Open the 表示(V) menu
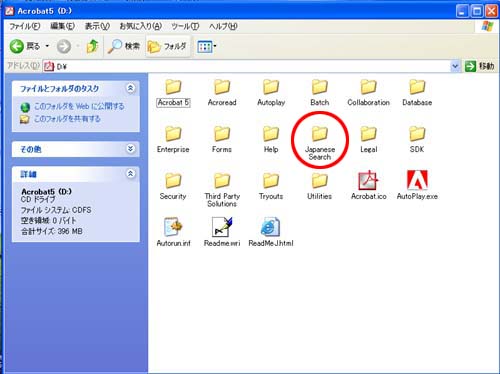 (97, 26)
